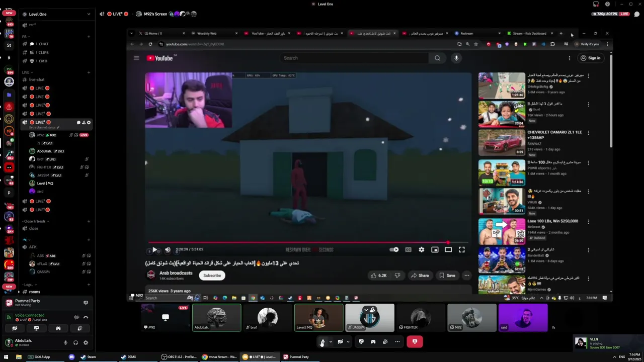
Task: Start activity in Voice Connected panel
Action: click(x=58, y=328)
